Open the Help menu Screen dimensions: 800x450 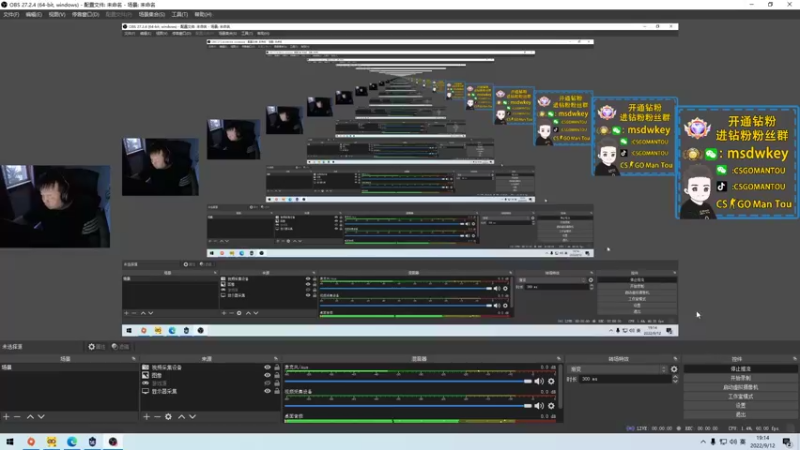pos(203,14)
